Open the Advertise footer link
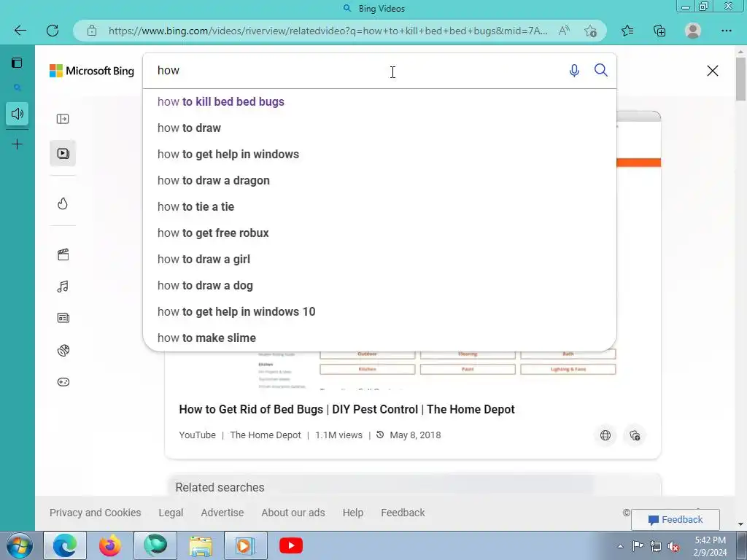This screenshot has width=747, height=560. (222, 513)
